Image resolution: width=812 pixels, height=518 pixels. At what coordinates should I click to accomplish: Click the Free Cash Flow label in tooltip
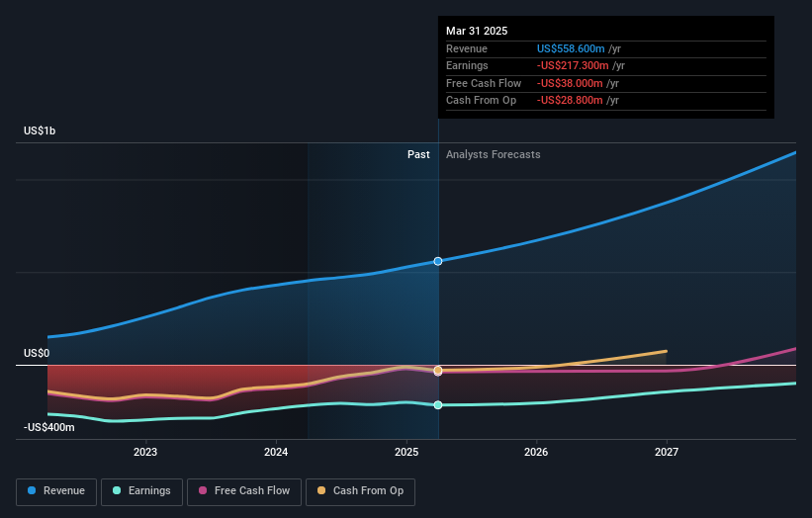click(x=484, y=83)
